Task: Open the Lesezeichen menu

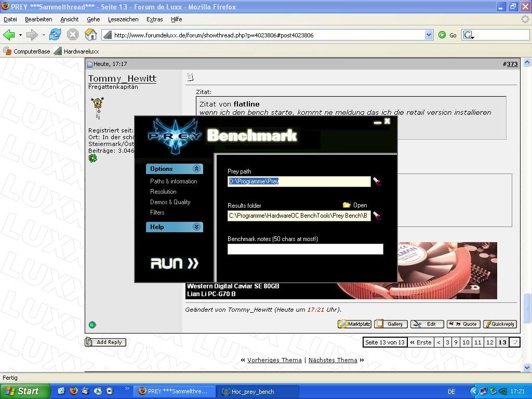Action: [123, 19]
